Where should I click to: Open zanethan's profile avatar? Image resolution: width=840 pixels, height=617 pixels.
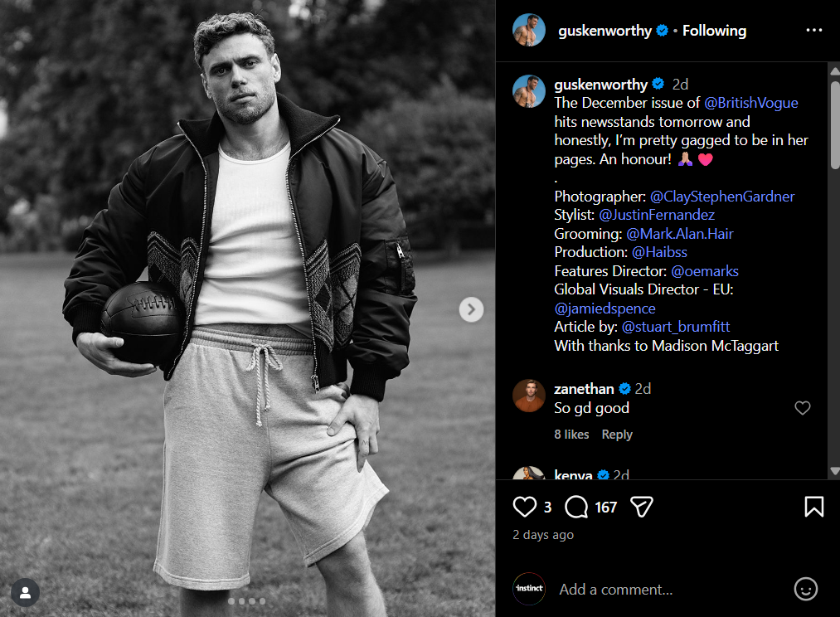(x=529, y=396)
